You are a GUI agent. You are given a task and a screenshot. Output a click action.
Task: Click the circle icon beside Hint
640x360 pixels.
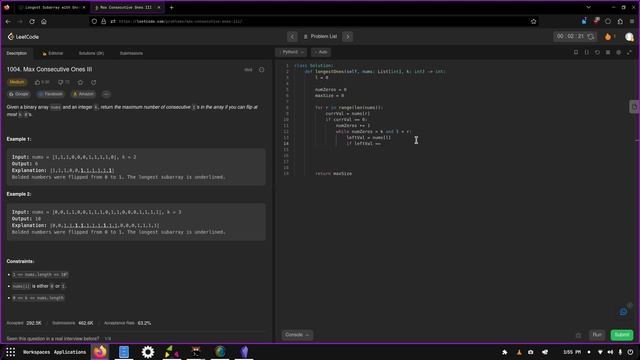tap(262, 70)
